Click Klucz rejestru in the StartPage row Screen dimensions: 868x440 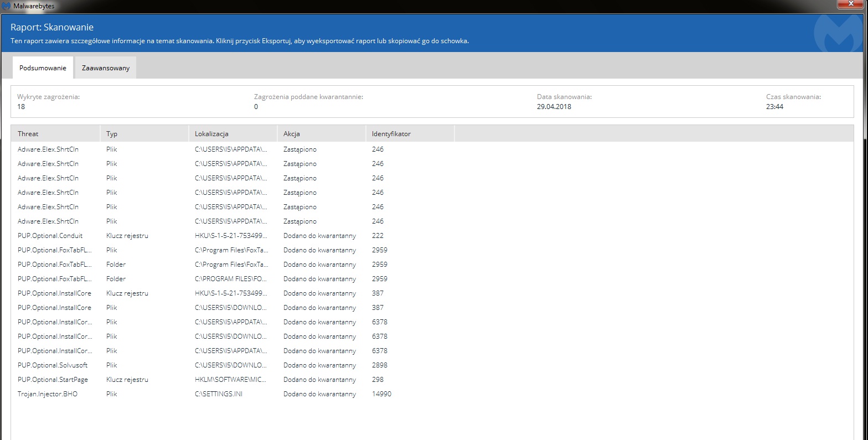pos(127,380)
